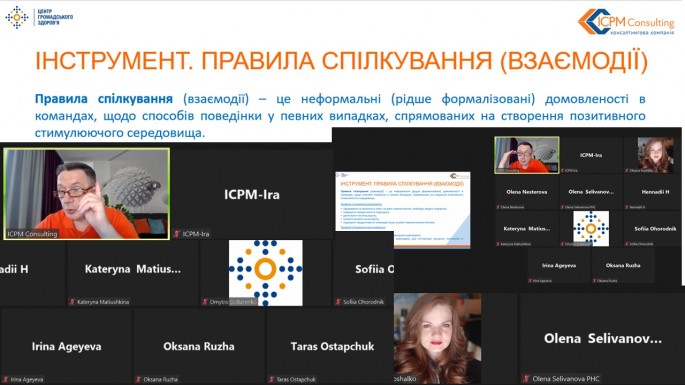
Task: Select small ICPM Consulting video in gallery grid
Action: click(x=527, y=155)
